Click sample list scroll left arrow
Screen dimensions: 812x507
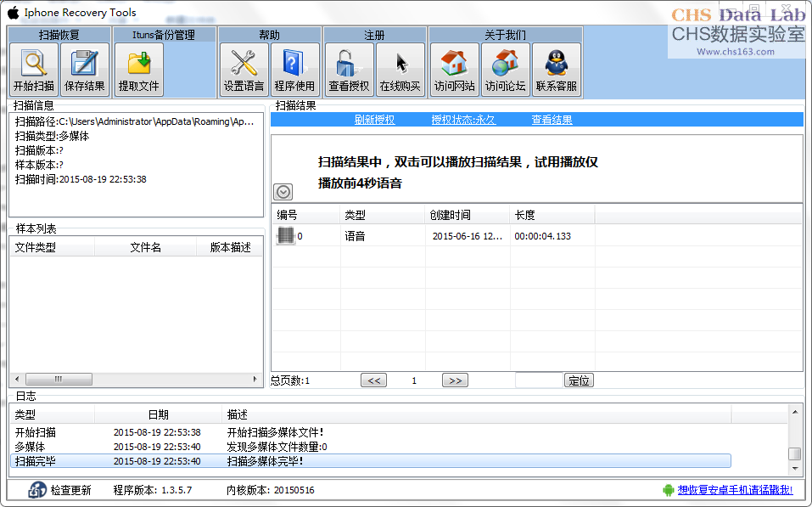click(x=17, y=380)
